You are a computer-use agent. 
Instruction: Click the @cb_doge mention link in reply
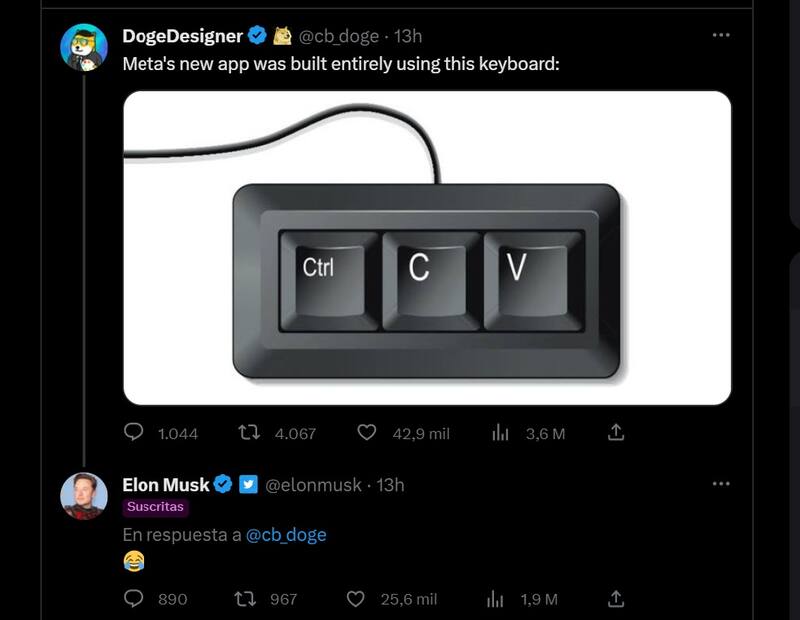point(286,535)
